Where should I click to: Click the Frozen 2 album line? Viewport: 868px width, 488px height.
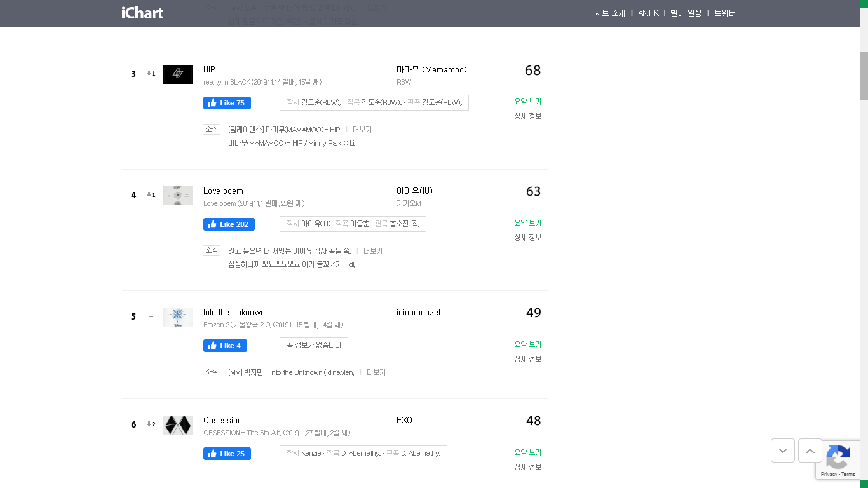click(x=273, y=325)
